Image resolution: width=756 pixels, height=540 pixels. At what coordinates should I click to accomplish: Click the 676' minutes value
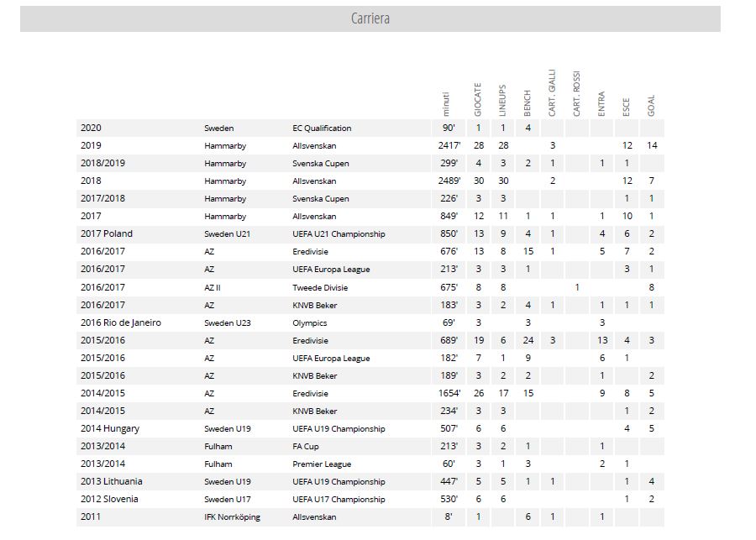click(449, 251)
